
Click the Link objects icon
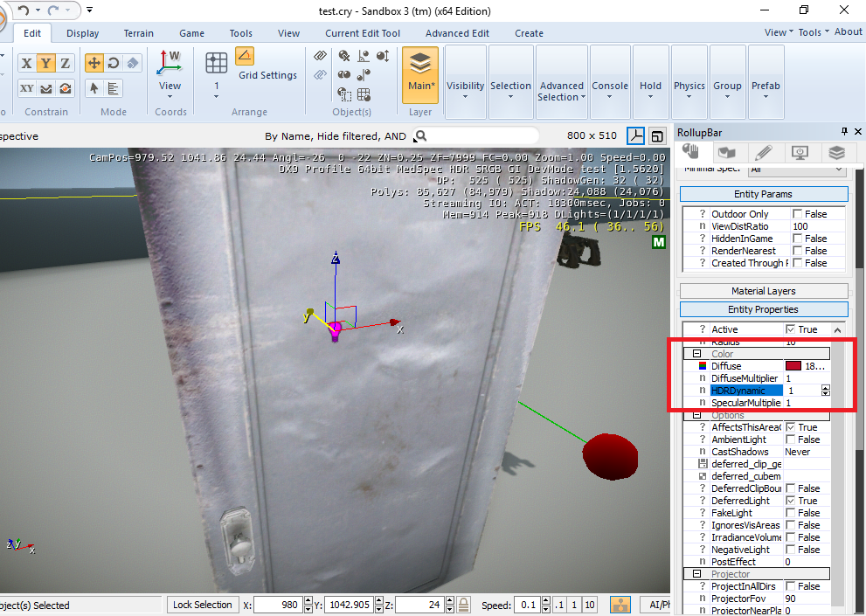pos(321,56)
